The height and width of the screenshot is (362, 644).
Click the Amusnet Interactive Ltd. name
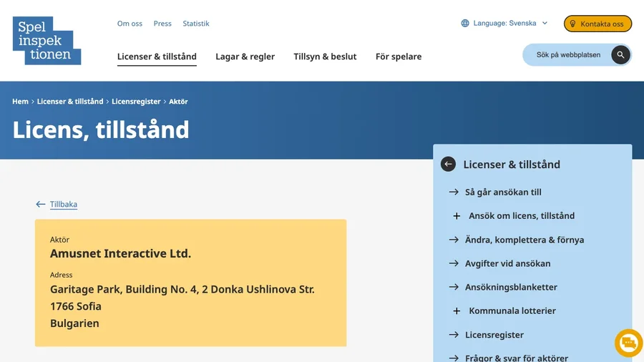(x=120, y=254)
